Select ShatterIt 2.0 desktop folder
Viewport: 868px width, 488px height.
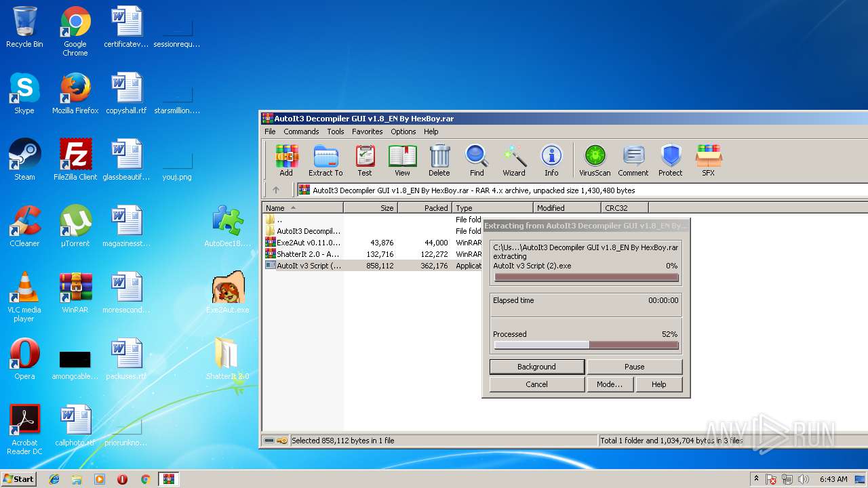click(228, 359)
